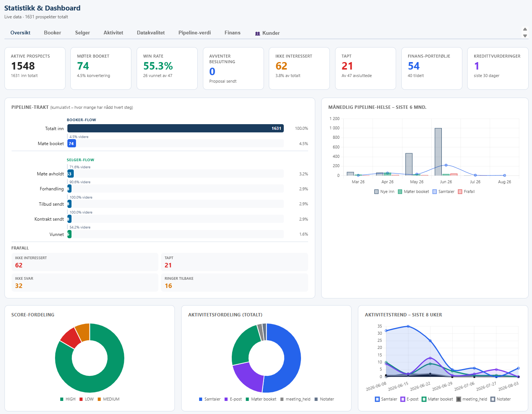Screen dimensions: 532x414
Task: Click the Totalt inn funnel bar showing 1631
Action: pos(176,128)
